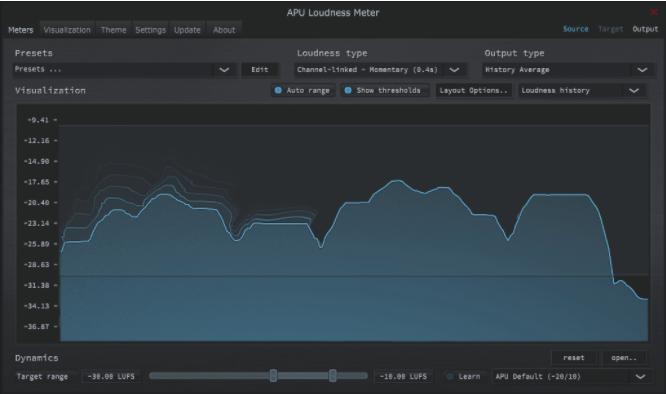Click the Loudness type chevron arrow
The width and height of the screenshot is (666, 394).
(454, 70)
